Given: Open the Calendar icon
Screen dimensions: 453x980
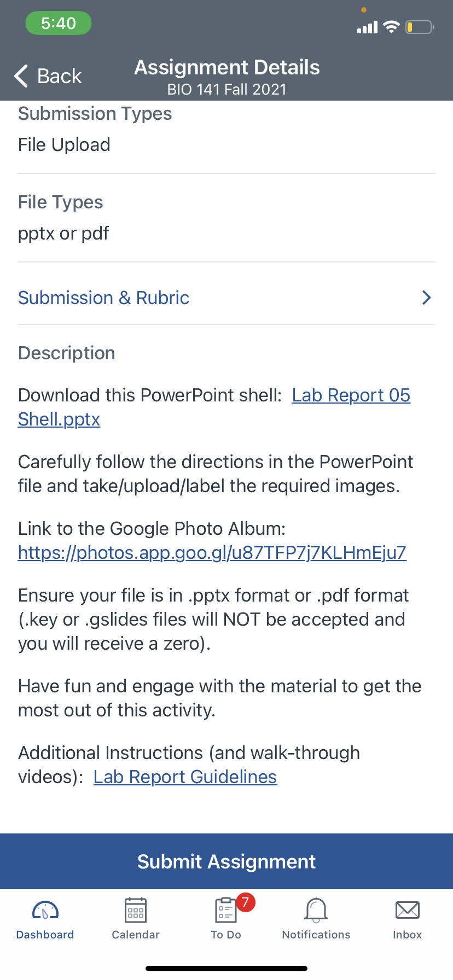Looking at the screenshot, I should (x=136, y=911).
